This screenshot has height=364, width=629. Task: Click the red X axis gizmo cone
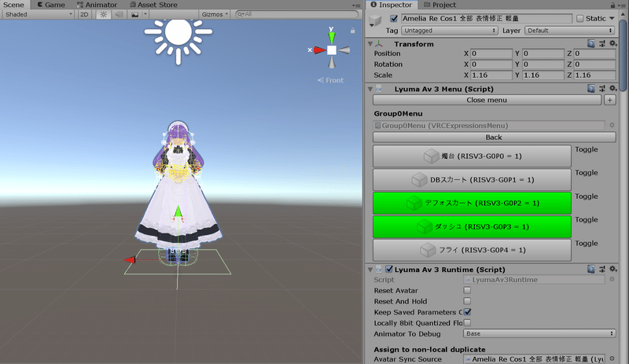pyautogui.click(x=320, y=50)
